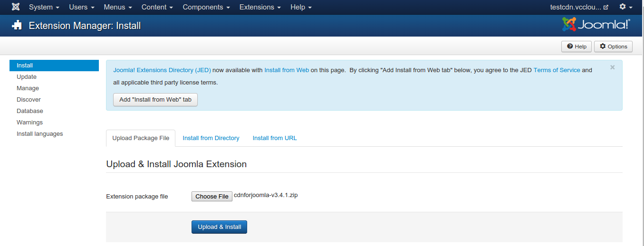Open the settings gear menu in top bar
644x246 pixels.
(625, 7)
